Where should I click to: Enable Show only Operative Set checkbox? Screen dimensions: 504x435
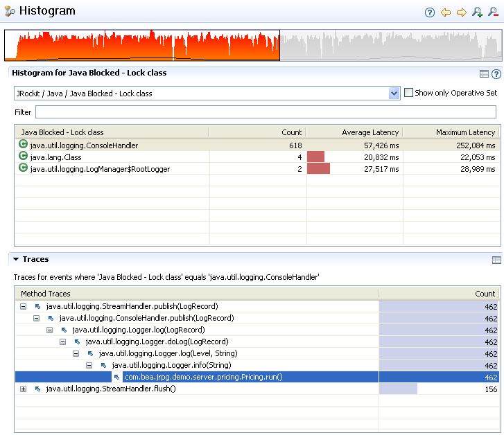[x=408, y=93]
